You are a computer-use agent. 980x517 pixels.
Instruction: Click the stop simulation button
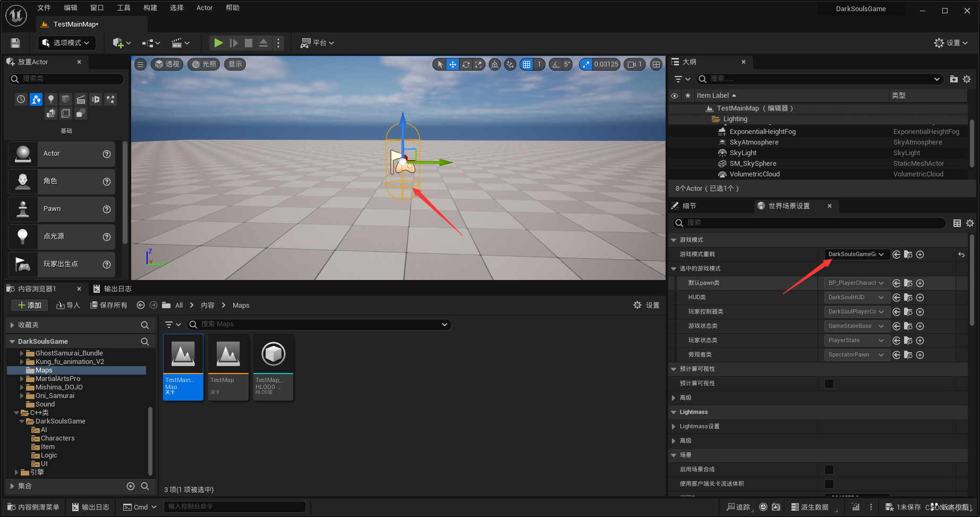click(x=249, y=43)
